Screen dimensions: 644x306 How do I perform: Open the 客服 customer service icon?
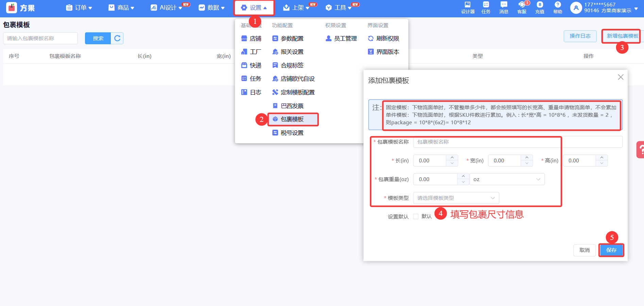[x=522, y=7]
